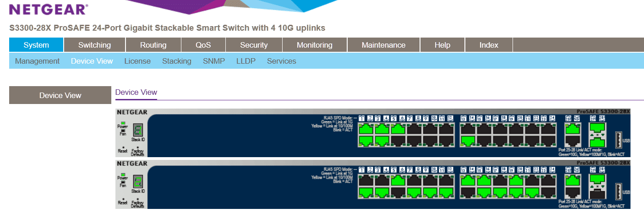The width and height of the screenshot is (644, 219).
Task: Go to the Stacking submenu
Action: (177, 61)
